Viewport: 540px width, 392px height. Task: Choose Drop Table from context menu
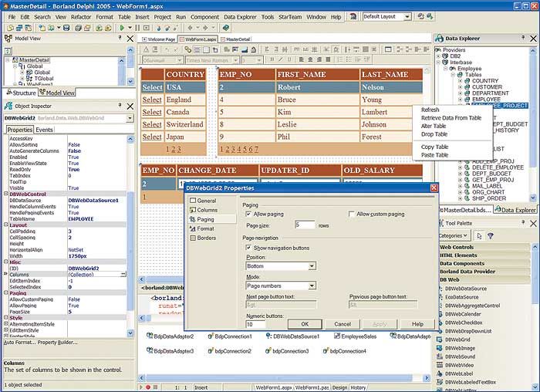pos(434,134)
